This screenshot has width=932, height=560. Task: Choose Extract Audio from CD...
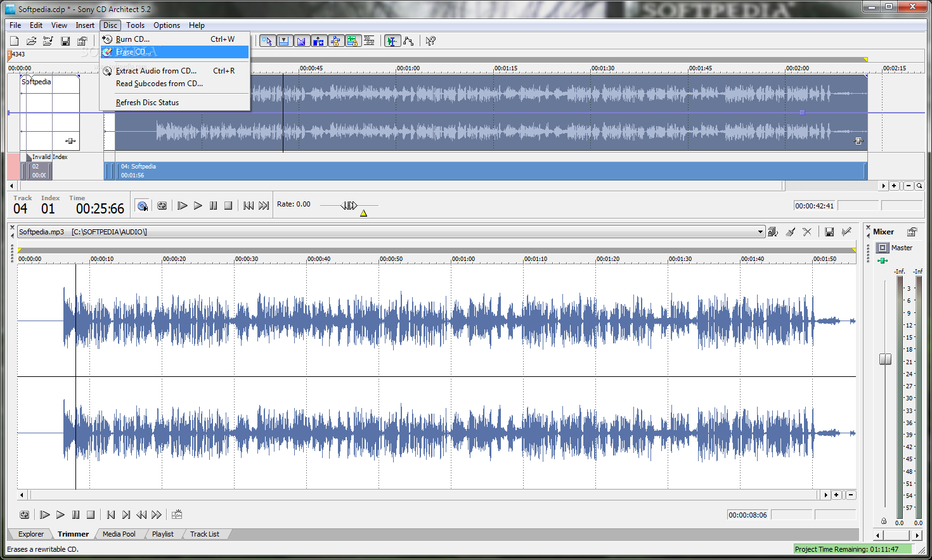click(174, 71)
